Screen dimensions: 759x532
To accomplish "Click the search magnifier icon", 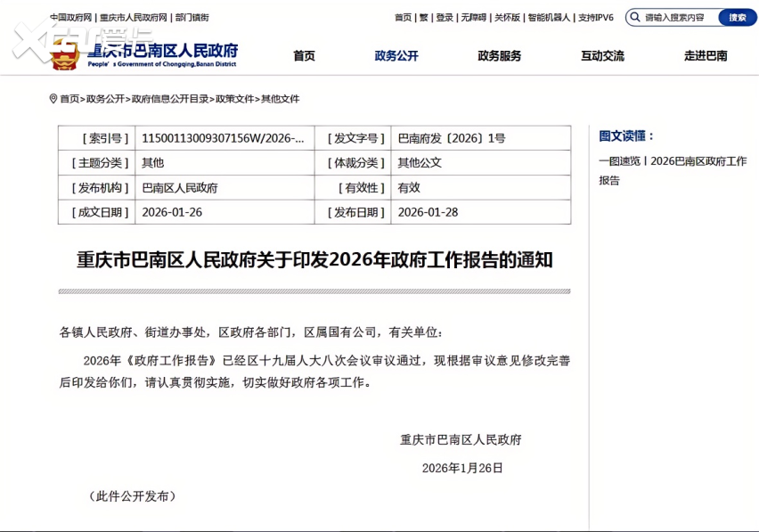I will 634,17.
